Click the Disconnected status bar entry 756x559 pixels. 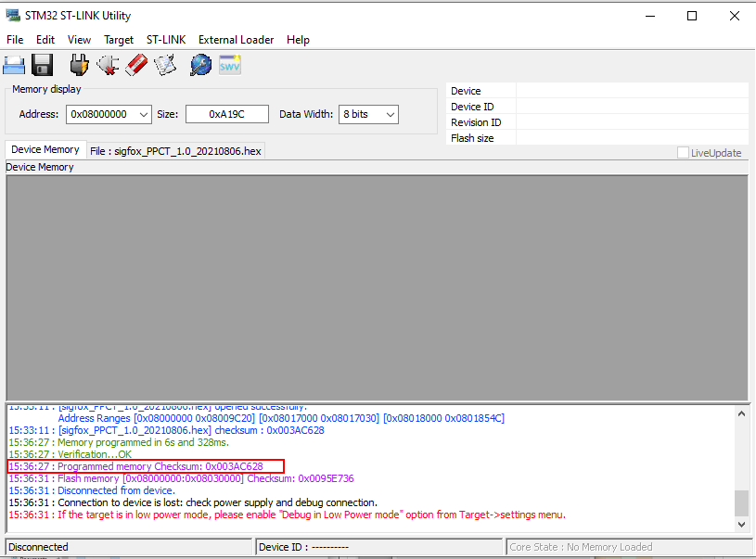point(129,547)
